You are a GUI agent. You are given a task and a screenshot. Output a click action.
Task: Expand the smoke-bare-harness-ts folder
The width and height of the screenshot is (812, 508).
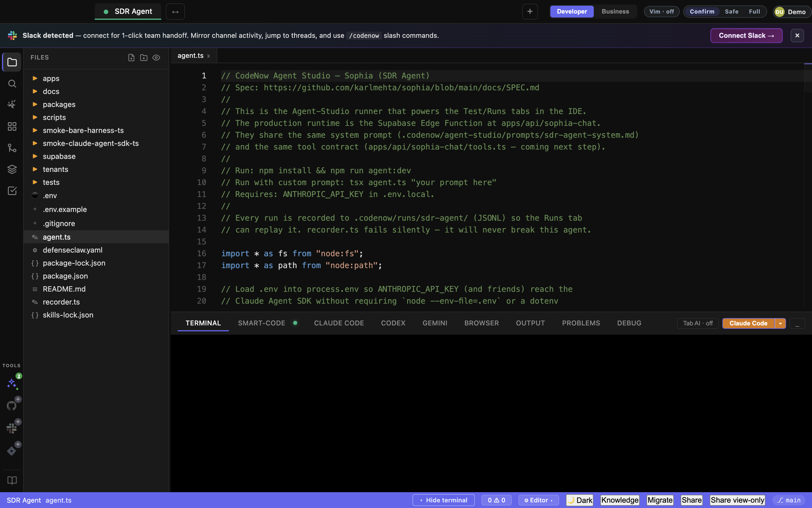click(x=96, y=130)
